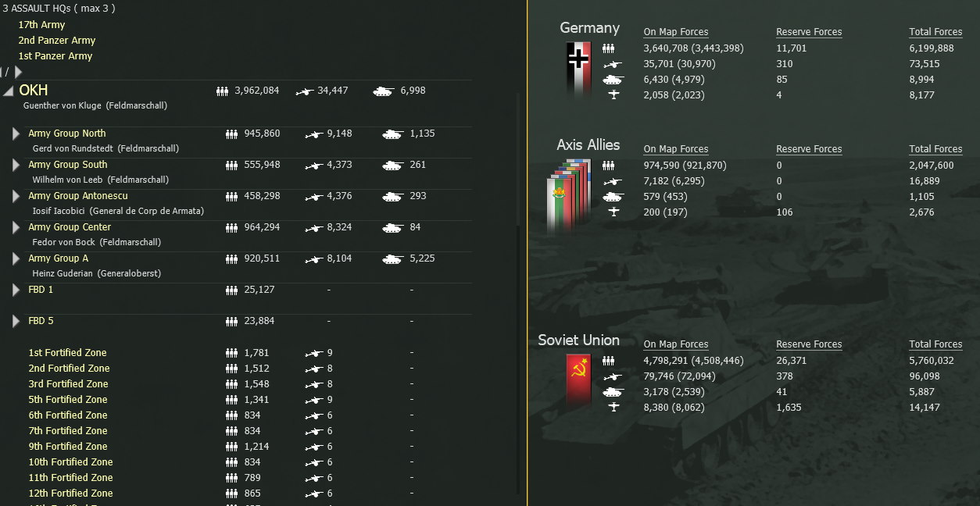Click Germany guns icon
The image size is (980, 506).
pos(613,64)
